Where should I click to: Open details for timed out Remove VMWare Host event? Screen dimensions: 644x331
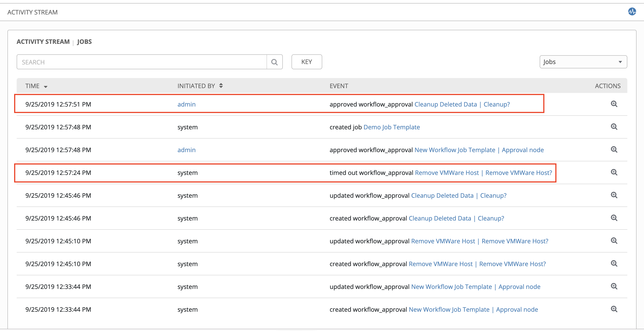tap(614, 172)
